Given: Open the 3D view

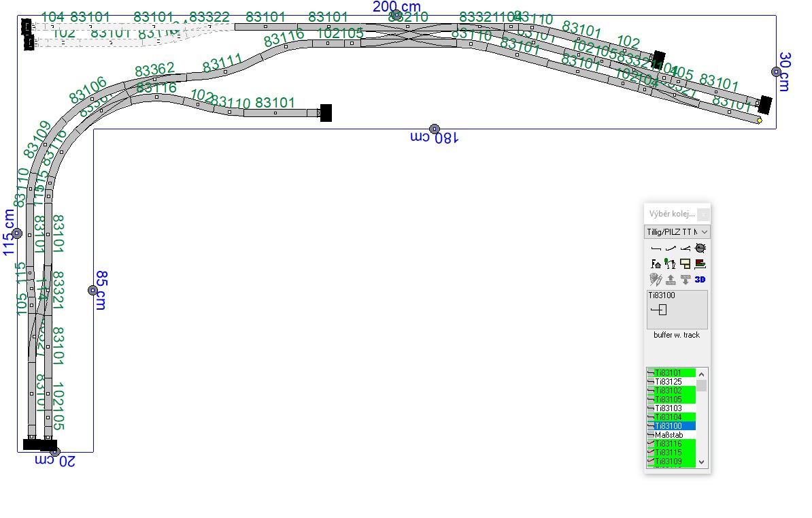Looking at the screenshot, I should click(700, 279).
